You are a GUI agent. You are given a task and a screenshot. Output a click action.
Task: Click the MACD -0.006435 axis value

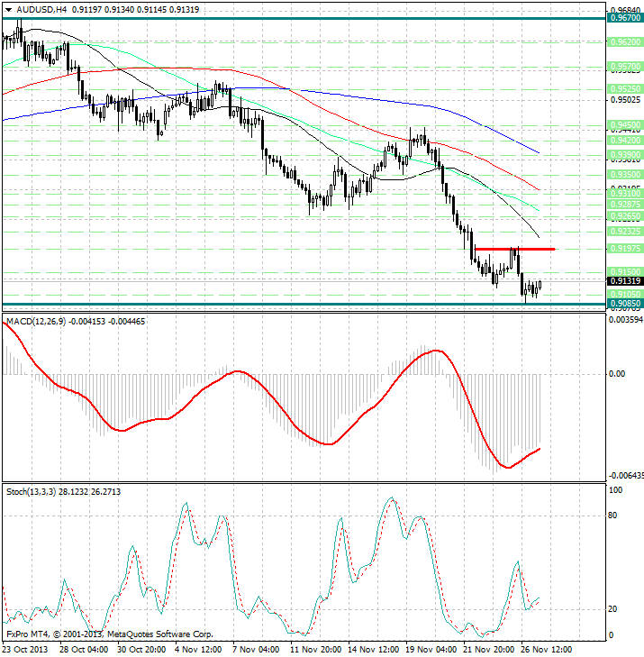[626, 476]
